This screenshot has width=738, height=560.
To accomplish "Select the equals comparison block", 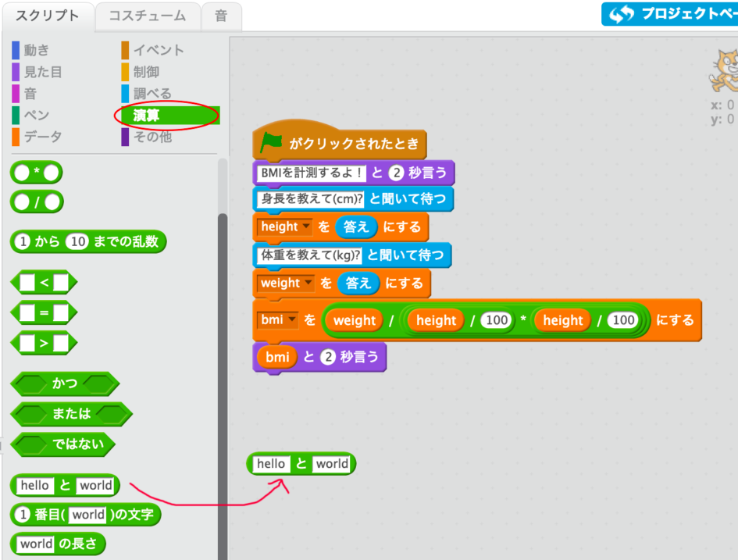I will coord(44,312).
